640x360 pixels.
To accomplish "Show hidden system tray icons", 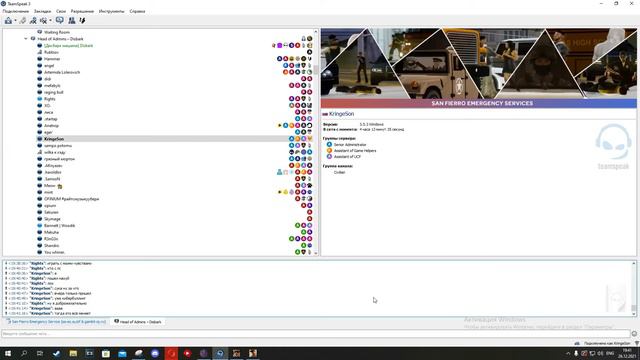I will [568, 353].
